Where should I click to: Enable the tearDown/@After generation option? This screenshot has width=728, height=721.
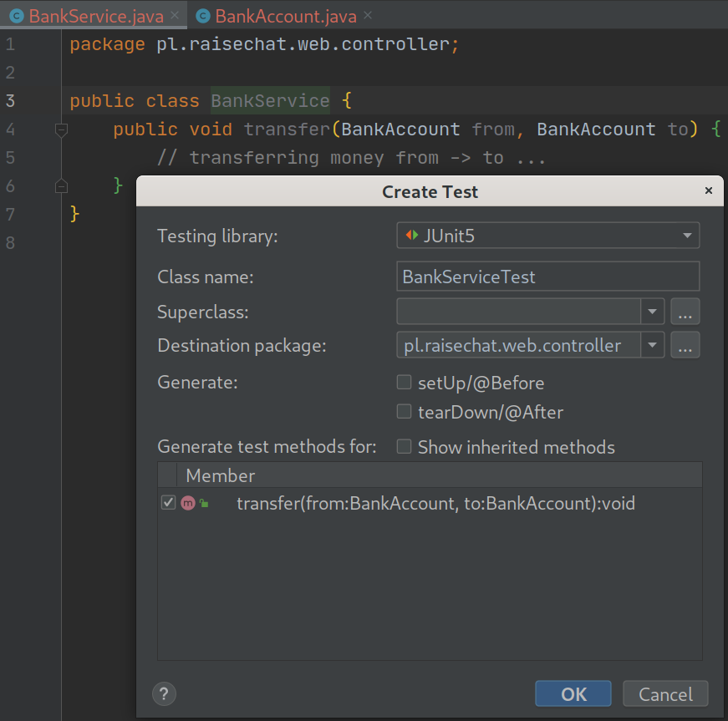click(404, 411)
